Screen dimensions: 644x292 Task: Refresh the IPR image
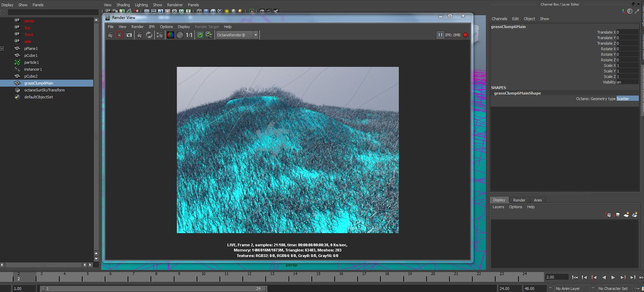pos(149,35)
